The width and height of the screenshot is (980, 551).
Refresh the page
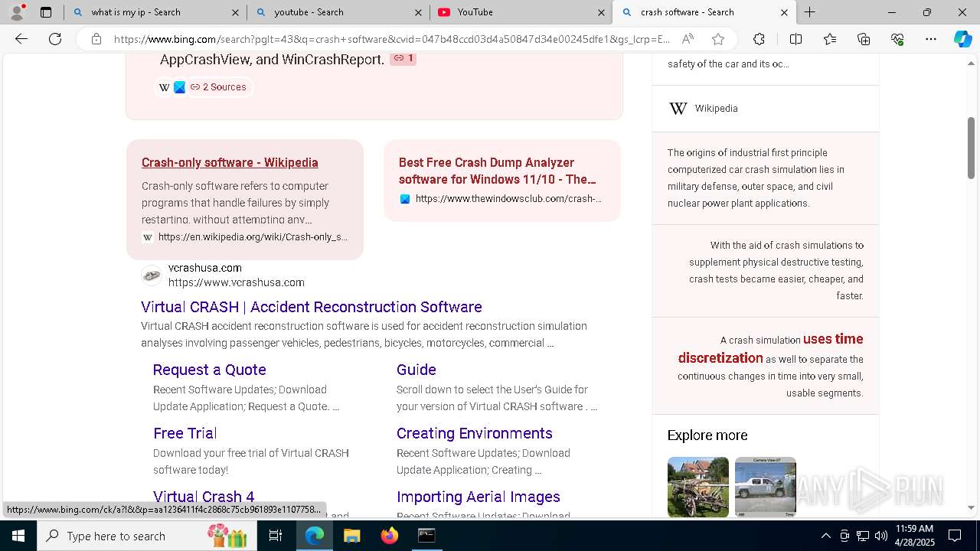point(55,39)
